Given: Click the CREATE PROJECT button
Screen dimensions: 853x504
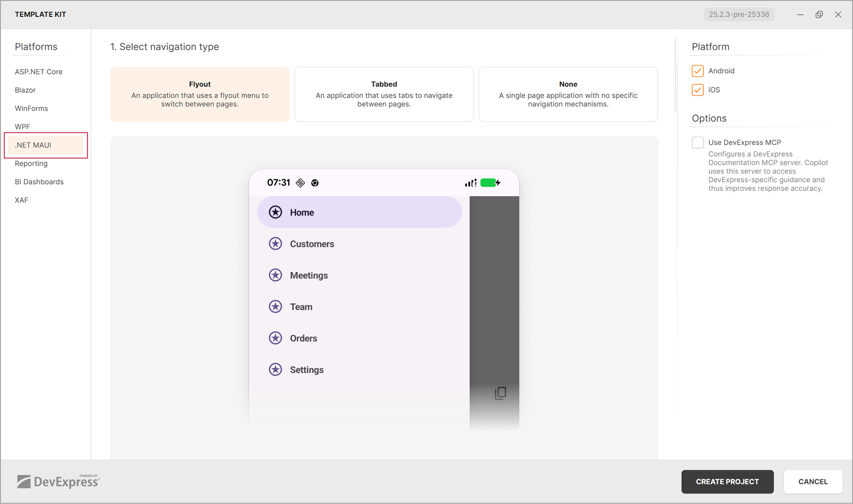Looking at the screenshot, I should tap(727, 482).
